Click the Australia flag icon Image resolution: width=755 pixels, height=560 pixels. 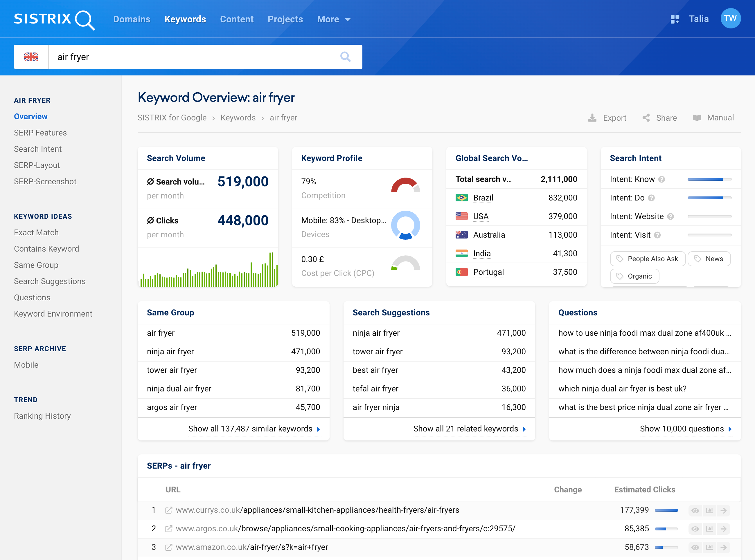click(x=461, y=235)
